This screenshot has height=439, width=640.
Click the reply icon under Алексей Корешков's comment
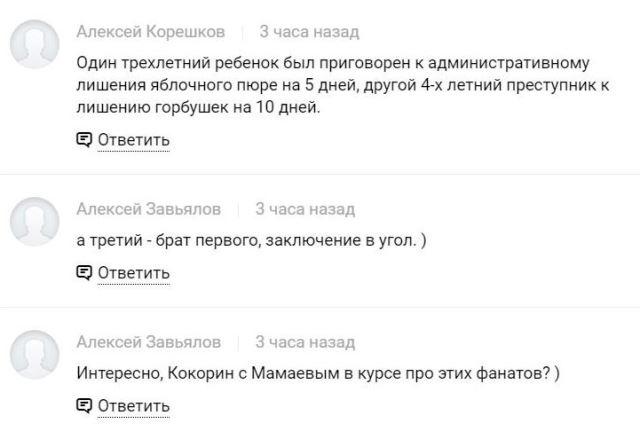tap(84, 140)
